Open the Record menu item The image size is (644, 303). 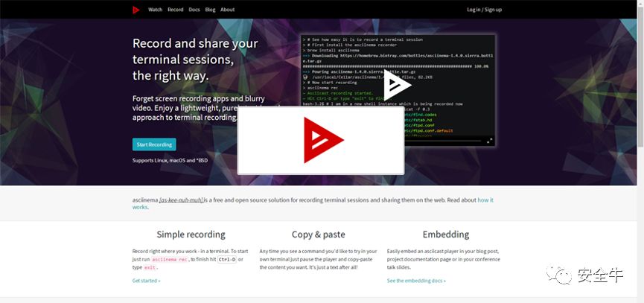coord(176,10)
